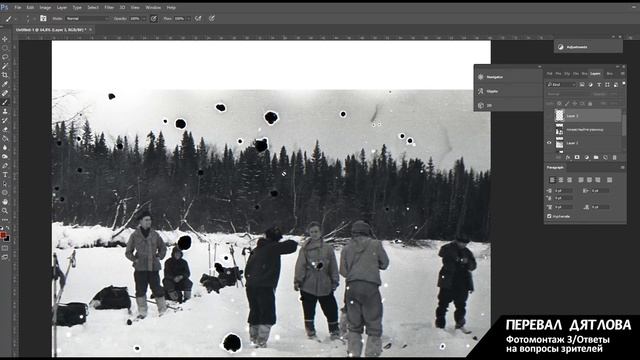Screen dimensions: 640x360
Task: Create new fill or adjustment layer
Action: (x=587, y=157)
